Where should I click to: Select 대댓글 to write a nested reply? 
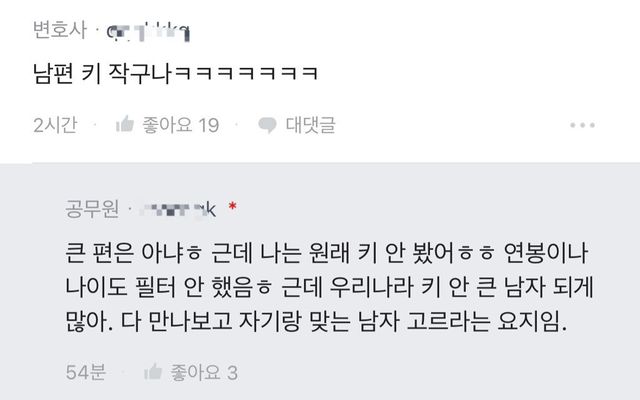(x=310, y=124)
